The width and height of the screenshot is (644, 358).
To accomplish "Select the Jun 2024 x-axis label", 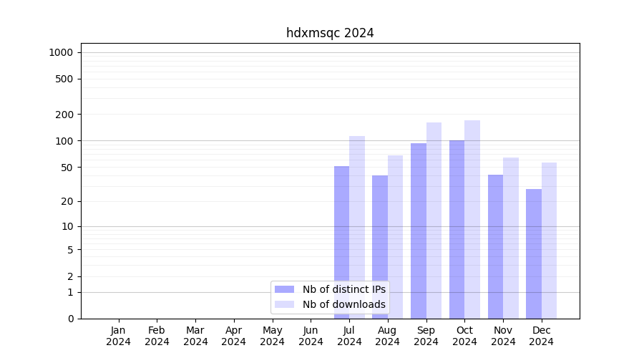I will coord(311,336).
